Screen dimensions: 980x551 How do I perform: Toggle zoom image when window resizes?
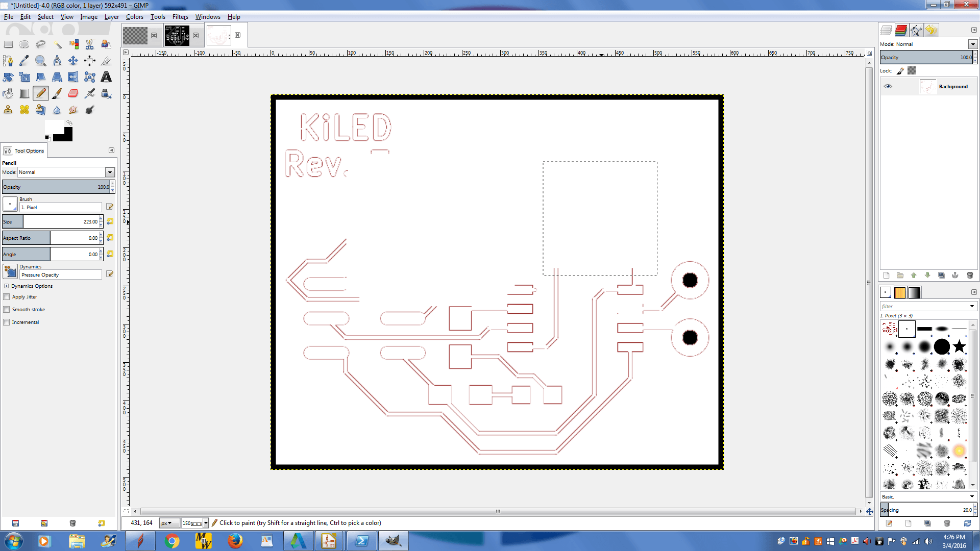pyautogui.click(x=869, y=53)
